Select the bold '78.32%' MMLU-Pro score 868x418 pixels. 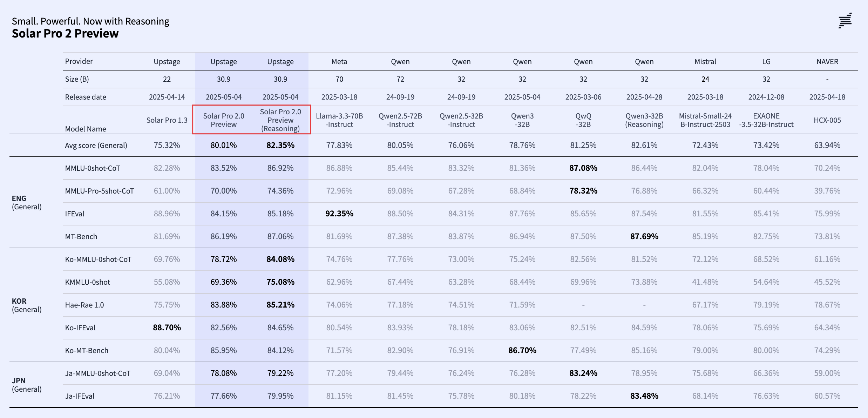coord(583,191)
